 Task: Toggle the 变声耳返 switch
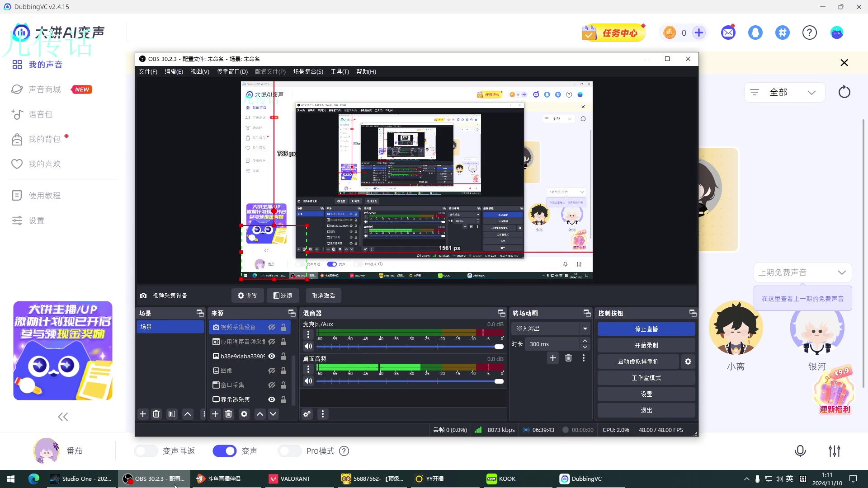coord(146,451)
